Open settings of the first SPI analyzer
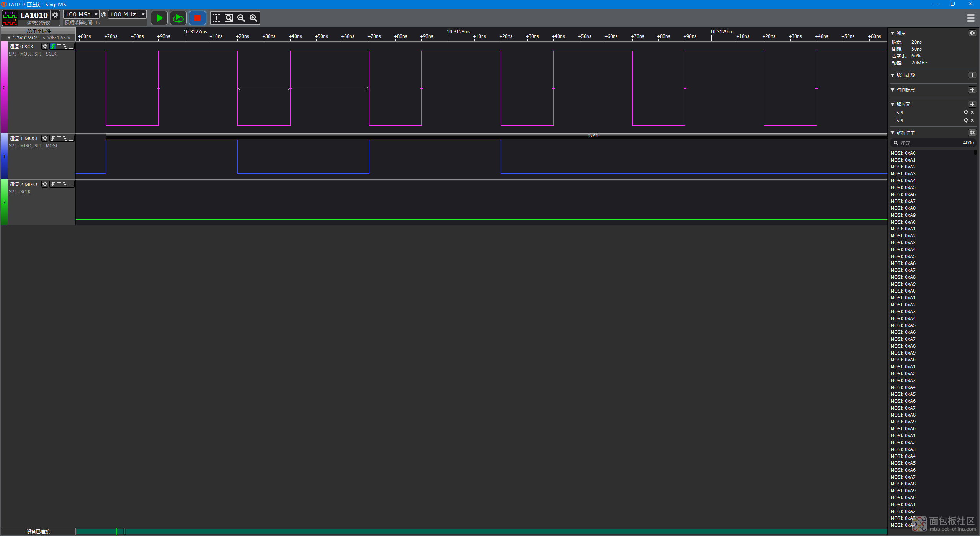 (x=966, y=112)
